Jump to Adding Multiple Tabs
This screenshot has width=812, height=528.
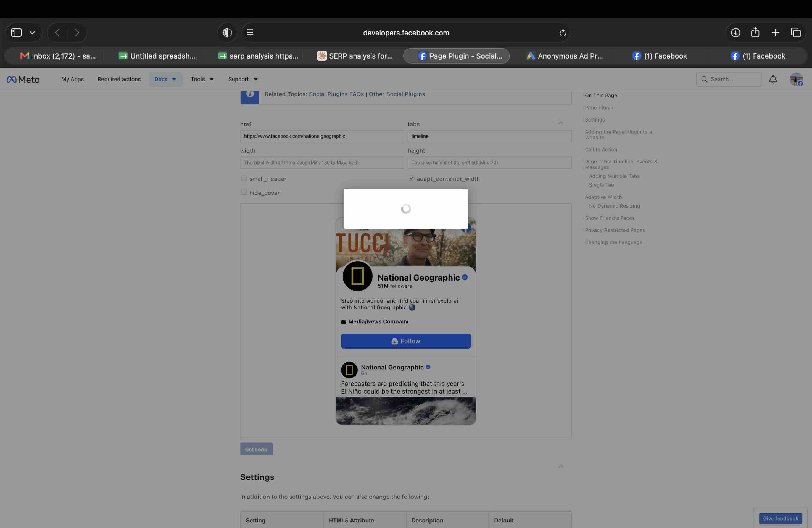[614, 176]
